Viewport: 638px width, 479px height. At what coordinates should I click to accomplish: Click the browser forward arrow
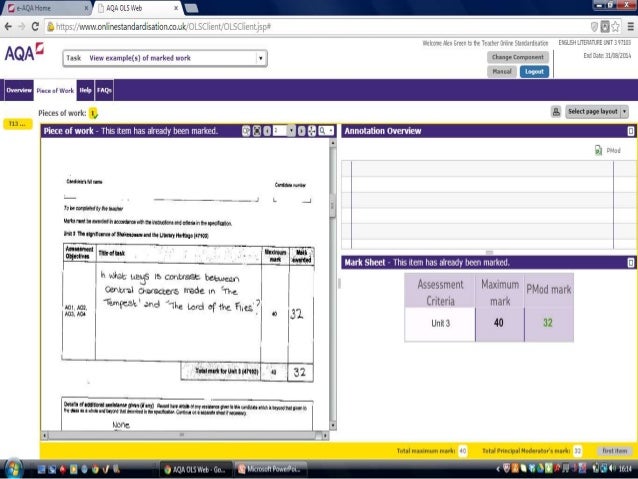tap(22, 26)
